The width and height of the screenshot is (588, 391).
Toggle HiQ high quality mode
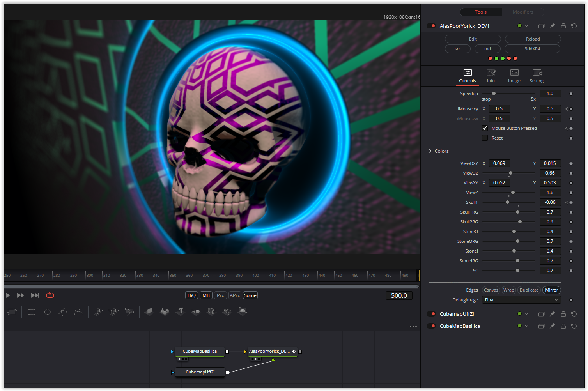191,295
